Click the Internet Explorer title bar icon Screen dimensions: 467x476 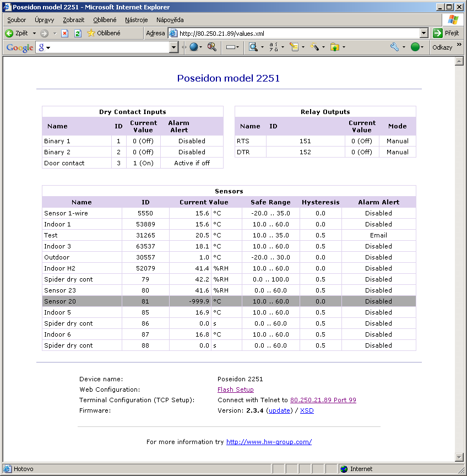pos(7,7)
